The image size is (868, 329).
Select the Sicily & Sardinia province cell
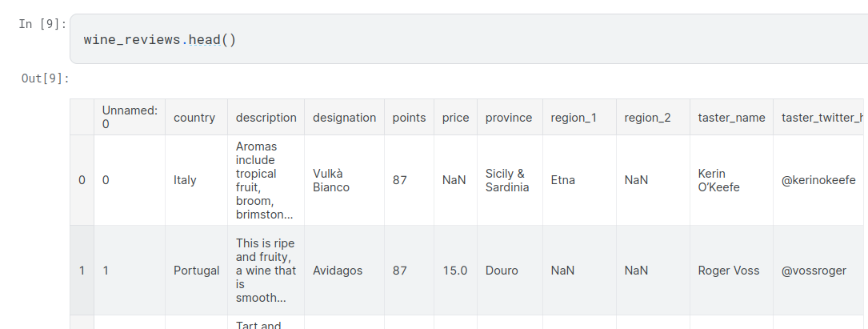pyautogui.click(x=507, y=180)
